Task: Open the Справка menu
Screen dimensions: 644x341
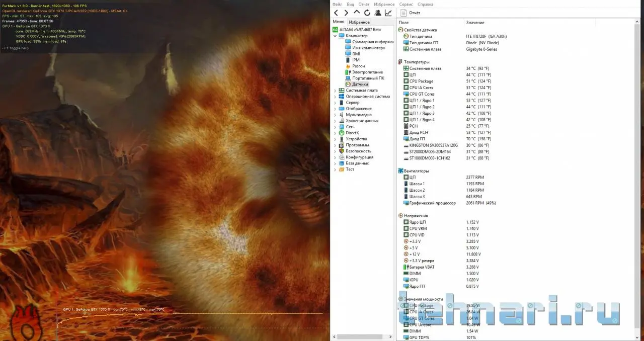Action: pyautogui.click(x=426, y=4)
